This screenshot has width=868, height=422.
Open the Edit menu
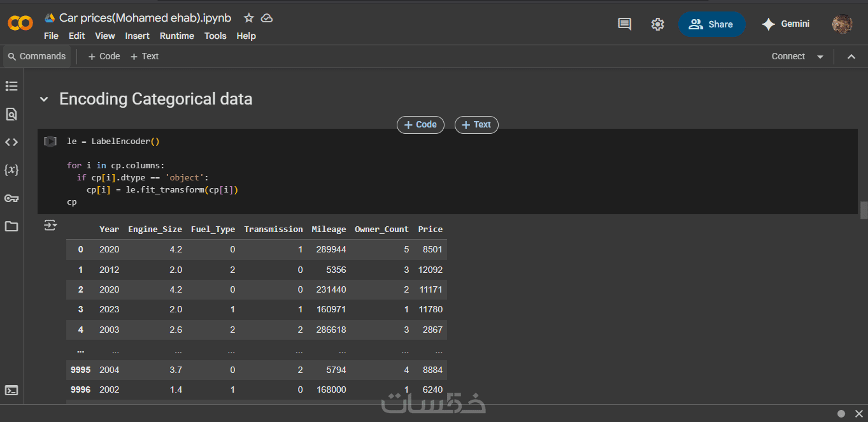76,36
